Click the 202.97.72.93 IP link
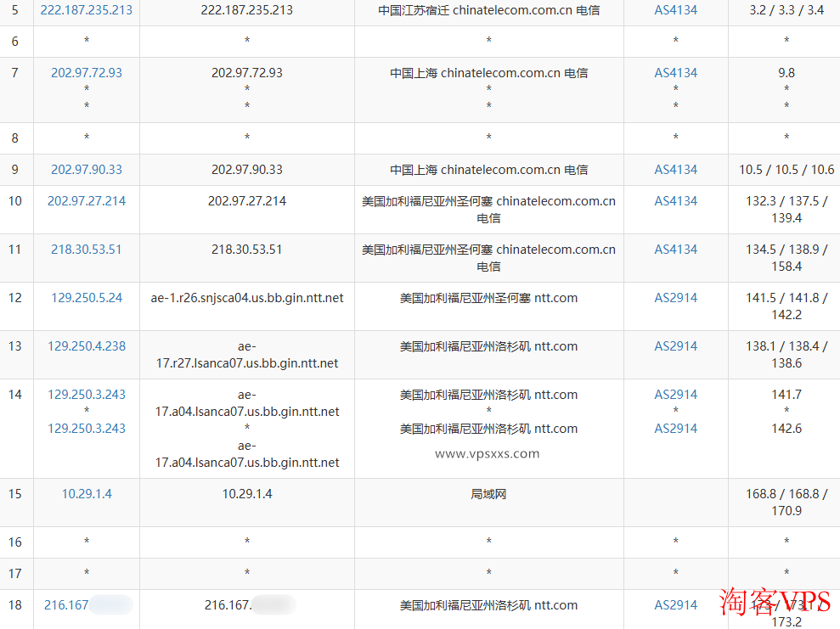 (x=87, y=73)
